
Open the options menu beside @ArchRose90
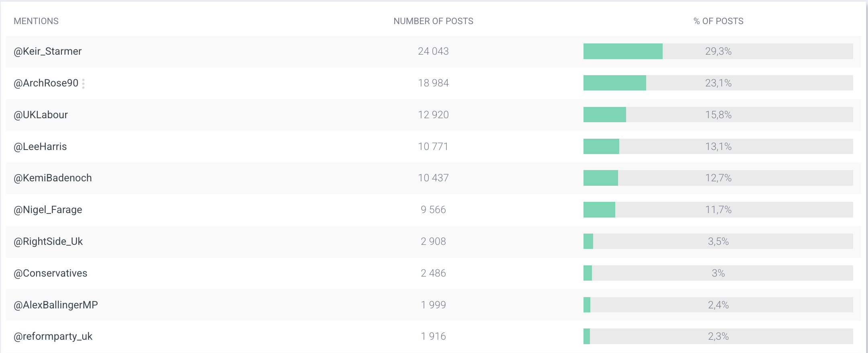(x=83, y=84)
